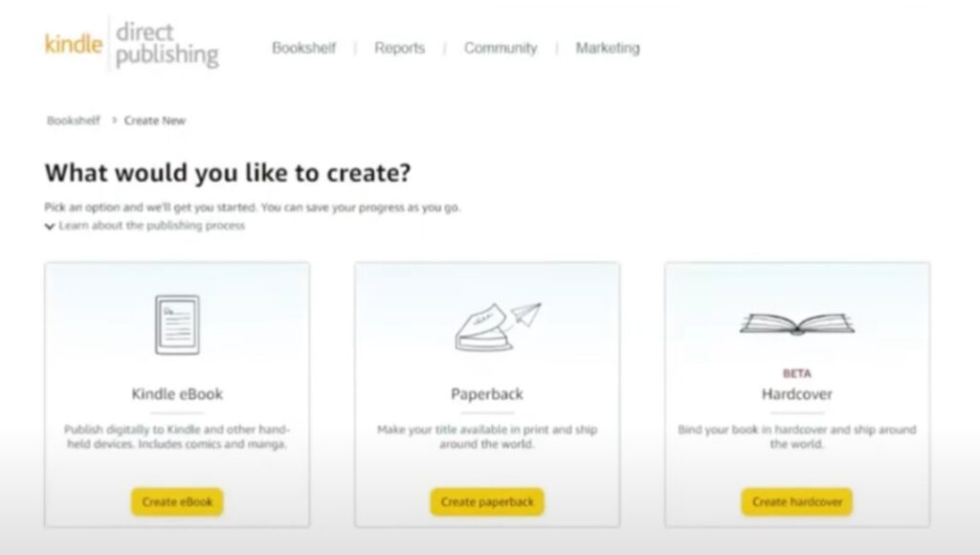Select the Kindle eBook card title
This screenshot has height=555, width=980.
(x=177, y=393)
